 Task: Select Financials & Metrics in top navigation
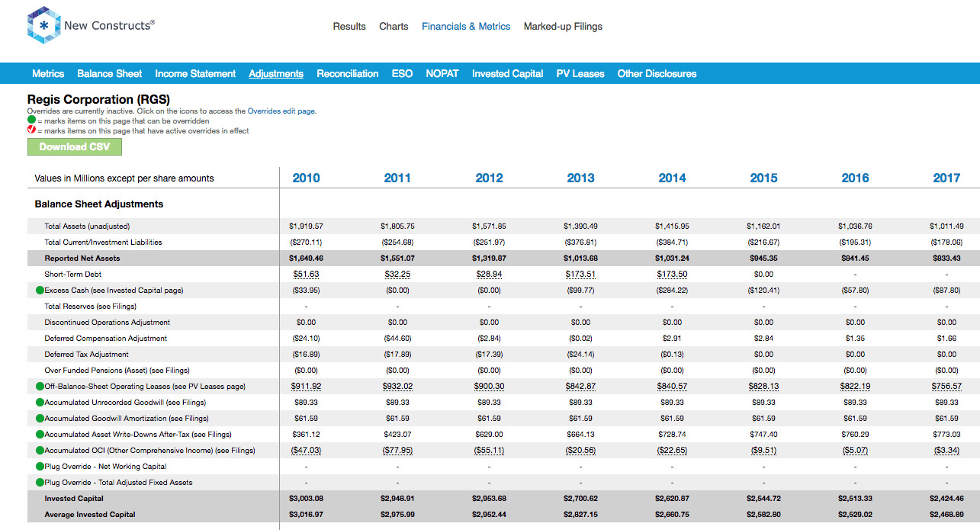point(466,27)
